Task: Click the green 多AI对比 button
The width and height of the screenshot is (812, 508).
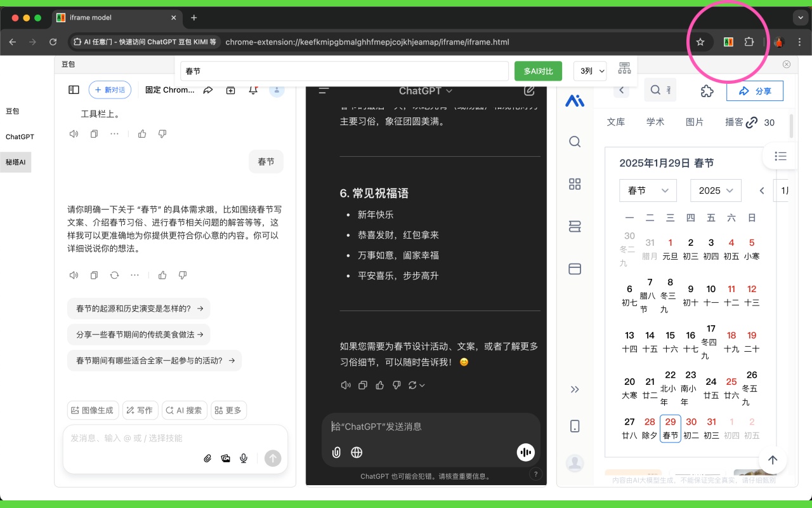Action: click(x=538, y=70)
